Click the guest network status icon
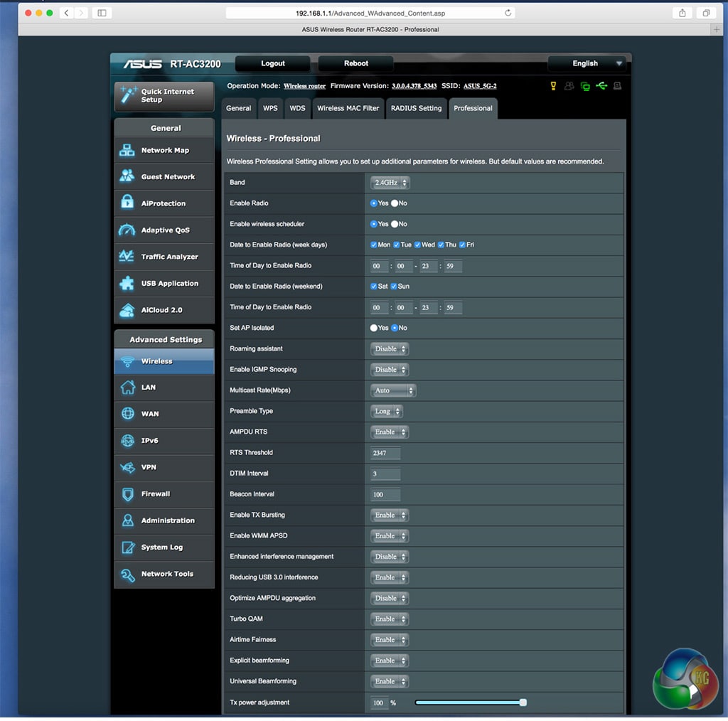The height and width of the screenshot is (721, 728). click(569, 86)
